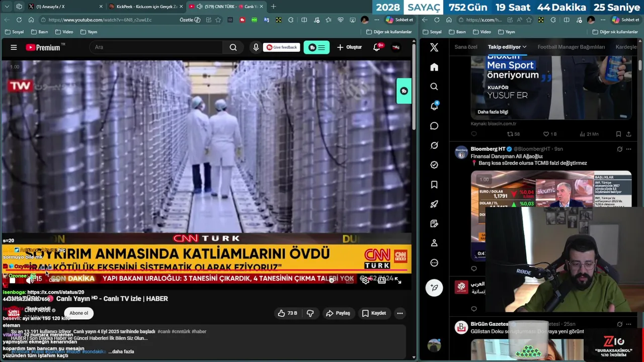Compose a new post on X
Image resolution: width=644 pixels, height=362 pixels.
click(x=434, y=288)
